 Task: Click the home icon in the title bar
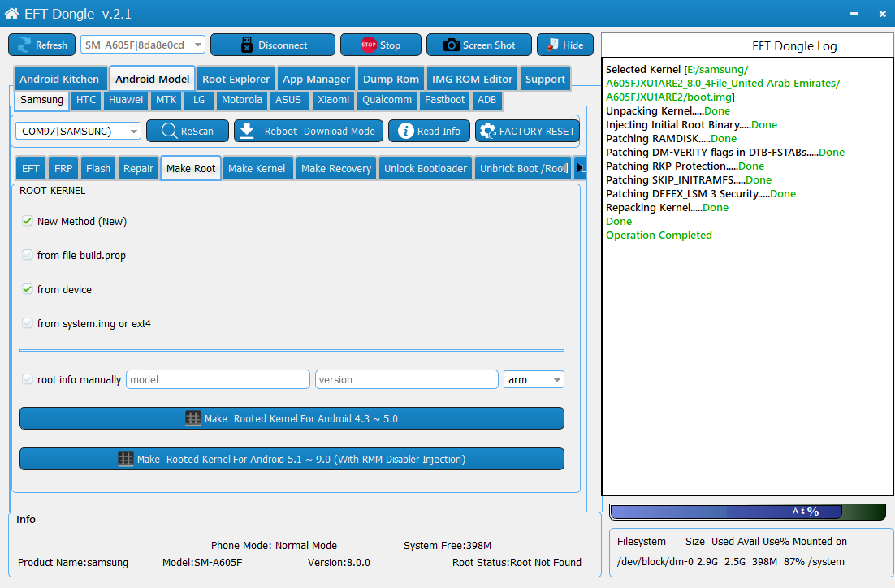coord(11,14)
